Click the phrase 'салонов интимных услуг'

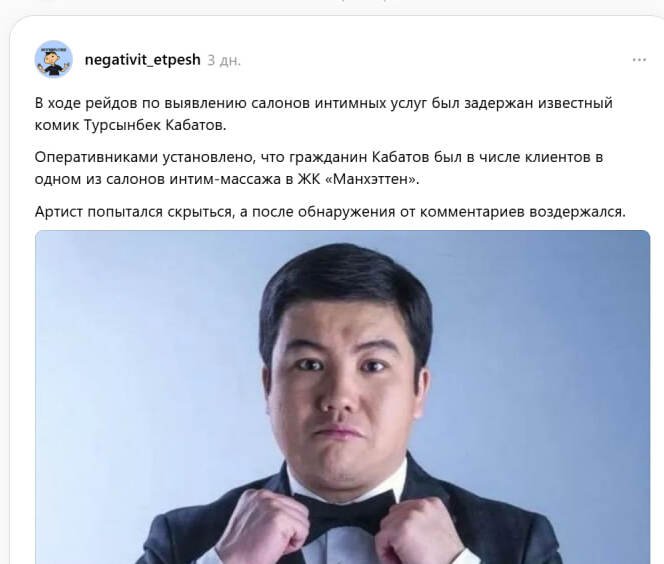339,103
